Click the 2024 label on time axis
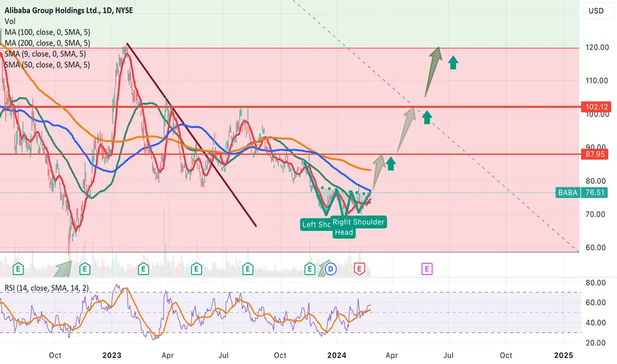The width and height of the screenshot is (617, 364). coord(337,355)
